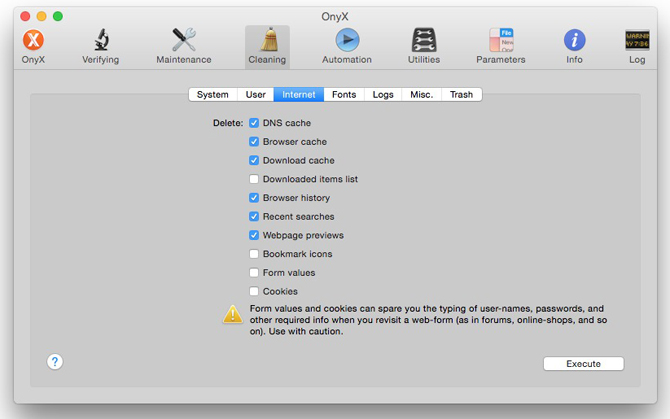670x419 pixels.
Task: Open the OnyX toolbar icon
Action: click(33, 40)
